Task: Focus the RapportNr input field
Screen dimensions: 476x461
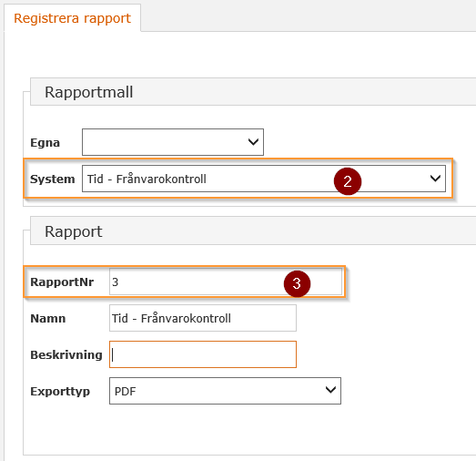Action: click(226, 282)
